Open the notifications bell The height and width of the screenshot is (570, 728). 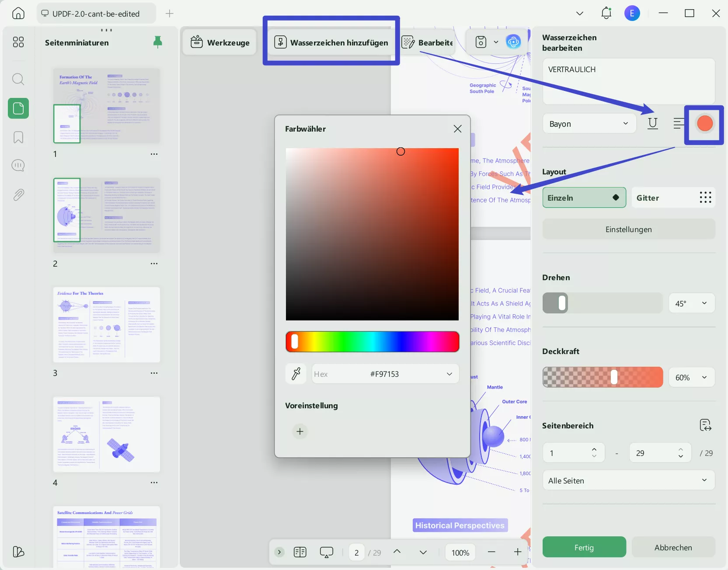[x=606, y=13]
